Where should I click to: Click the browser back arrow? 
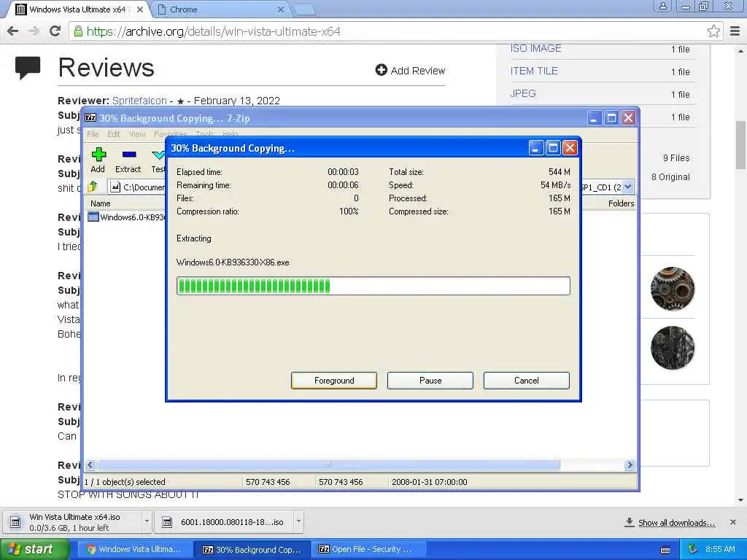13,31
